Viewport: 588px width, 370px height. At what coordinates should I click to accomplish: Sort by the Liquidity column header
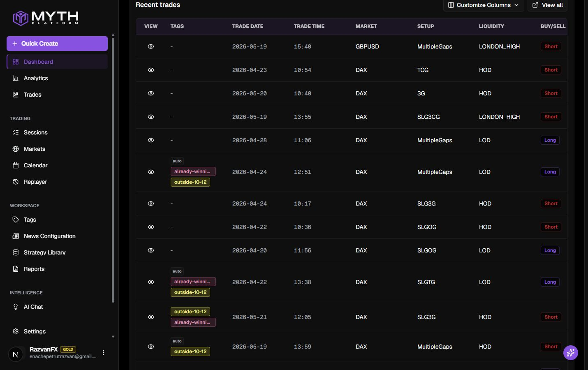click(491, 26)
